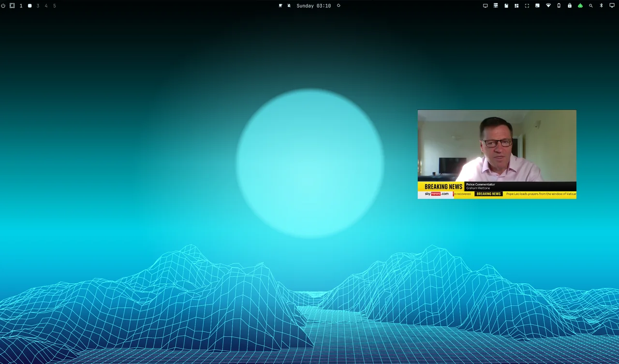The image size is (619, 364).
Task: Click the black BREAKING NEWS ticker label
Action: click(x=488, y=194)
